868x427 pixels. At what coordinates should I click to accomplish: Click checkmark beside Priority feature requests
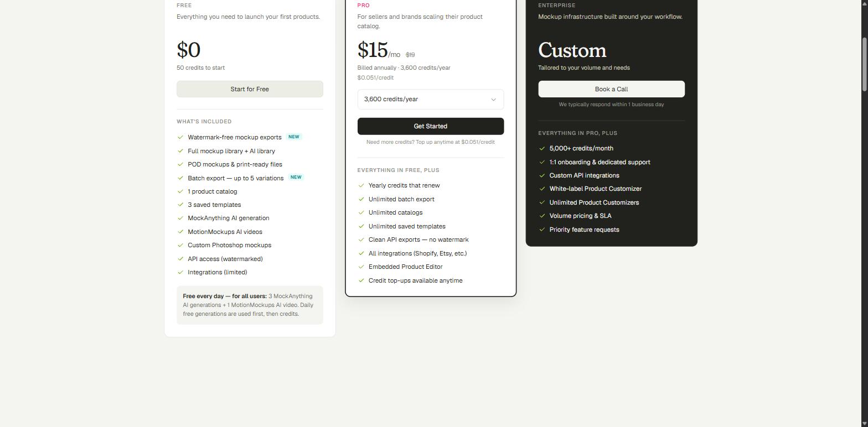[x=542, y=230]
